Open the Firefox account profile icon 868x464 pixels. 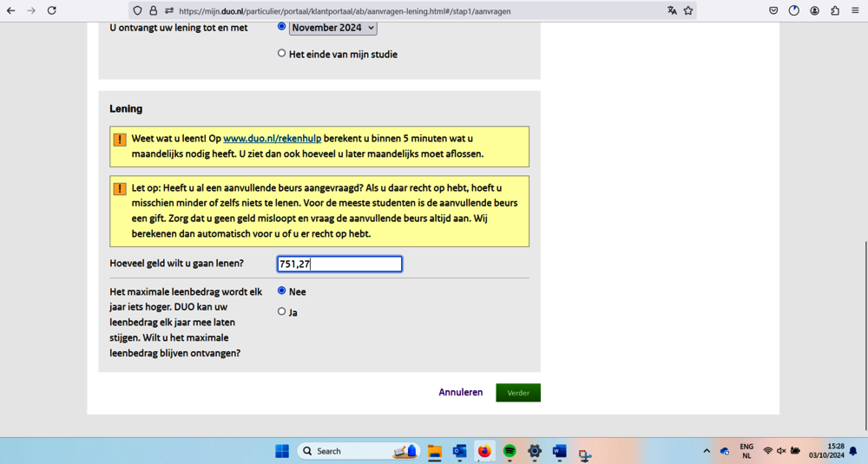pos(814,10)
